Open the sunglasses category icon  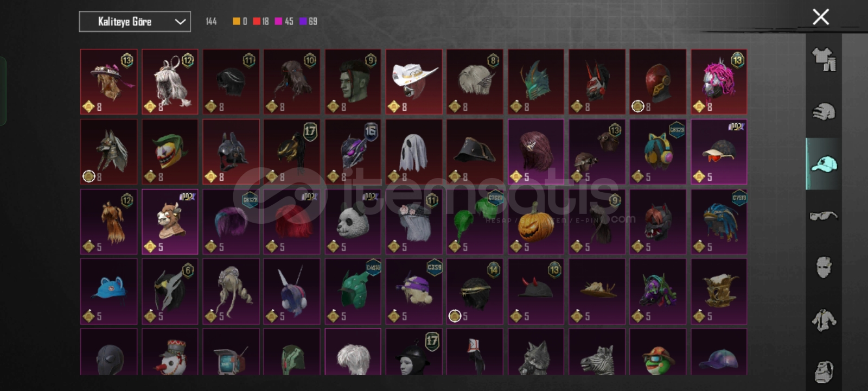click(824, 216)
